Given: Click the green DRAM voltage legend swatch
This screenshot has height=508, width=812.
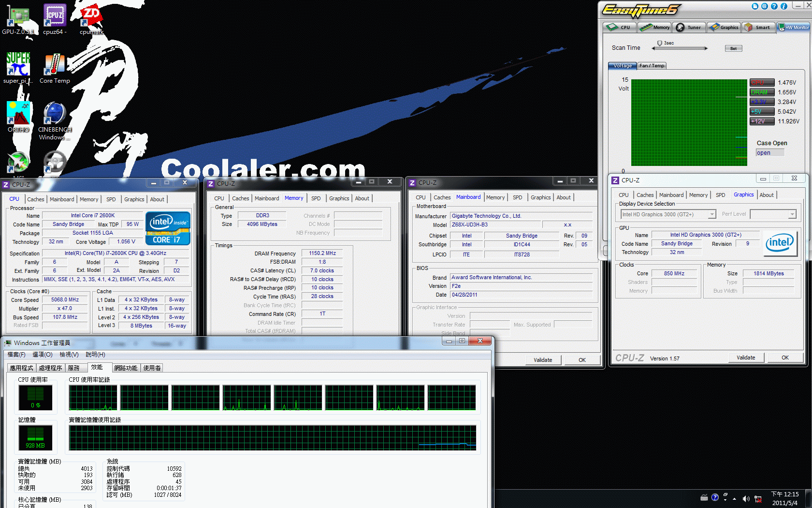Looking at the screenshot, I should click(x=762, y=92).
